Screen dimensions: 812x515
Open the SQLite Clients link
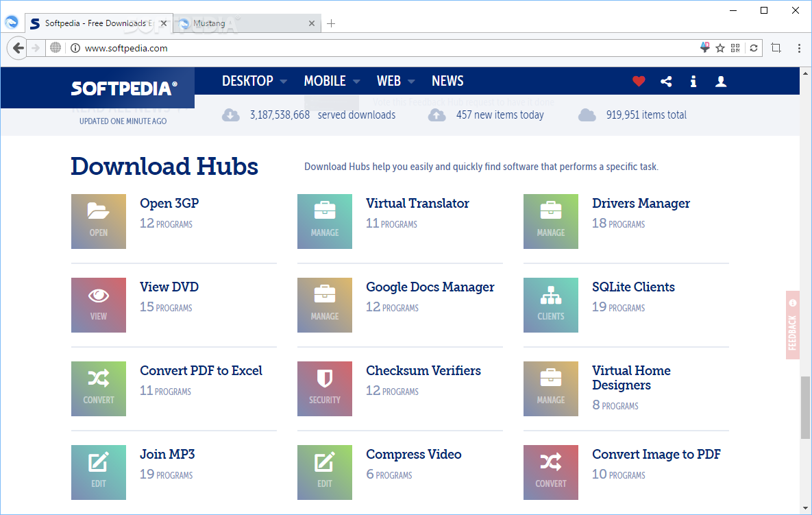pyautogui.click(x=633, y=287)
